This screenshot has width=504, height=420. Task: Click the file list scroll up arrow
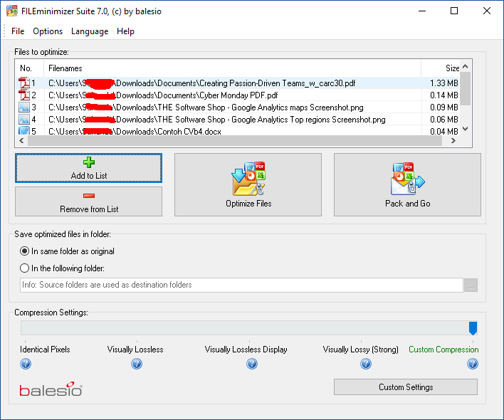click(466, 66)
